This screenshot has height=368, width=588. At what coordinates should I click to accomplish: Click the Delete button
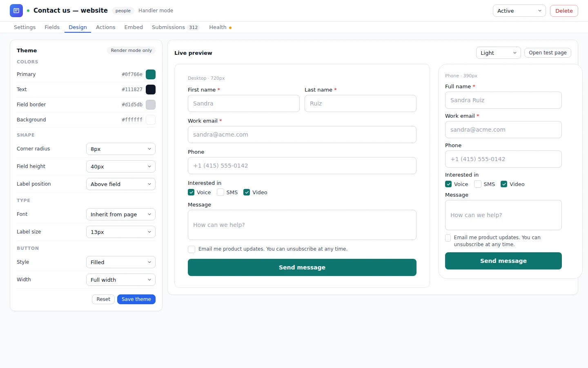tap(564, 11)
